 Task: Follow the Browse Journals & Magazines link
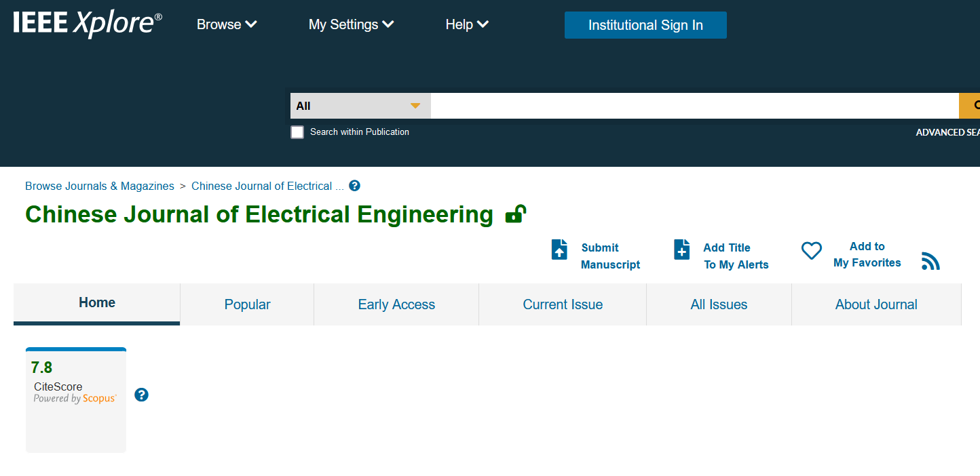pos(100,186)
